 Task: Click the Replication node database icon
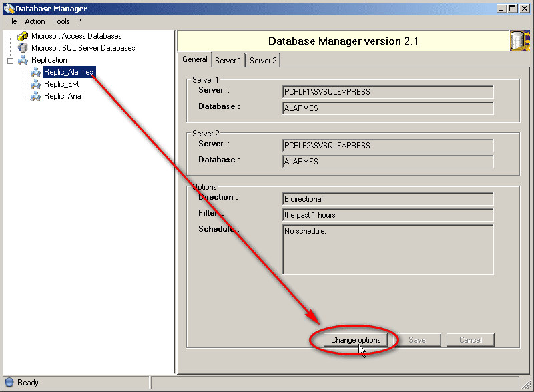(23, 59)
